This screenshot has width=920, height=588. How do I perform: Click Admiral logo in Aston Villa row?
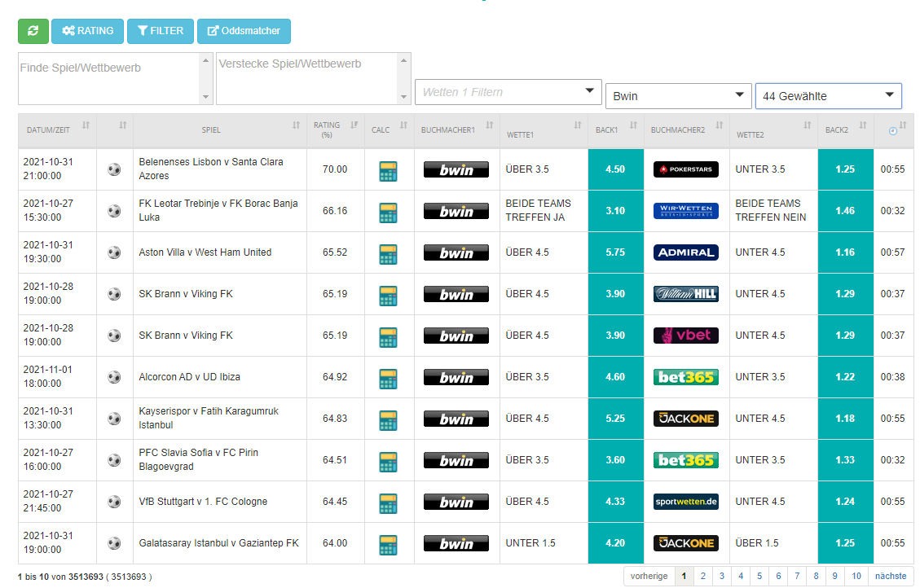pyautogui.click(x=686, y=252)
